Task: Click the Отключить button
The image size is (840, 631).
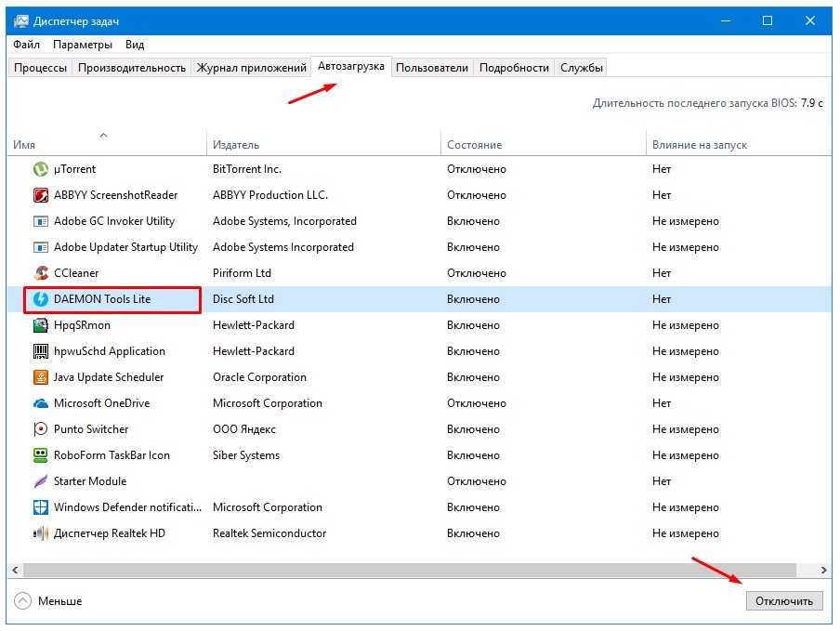Action: coord(783,601)
